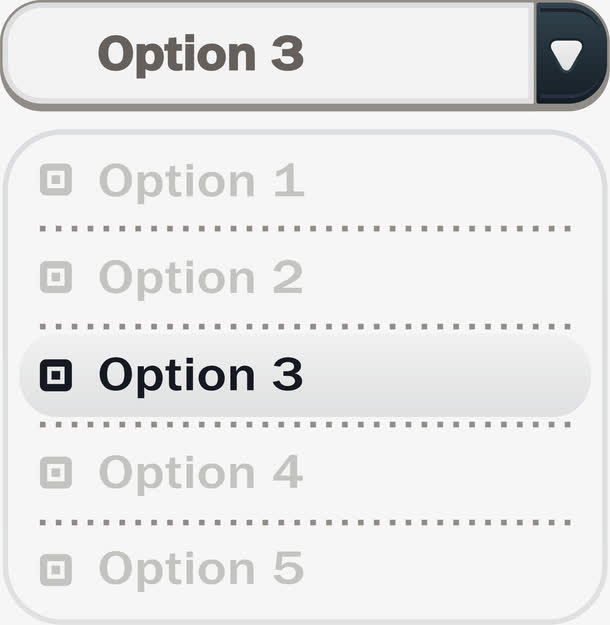Image resolution: width=610 pixels, height=625 pixels.
Task: Click the blank area of the Option 5 row
Action: (439, 570)
